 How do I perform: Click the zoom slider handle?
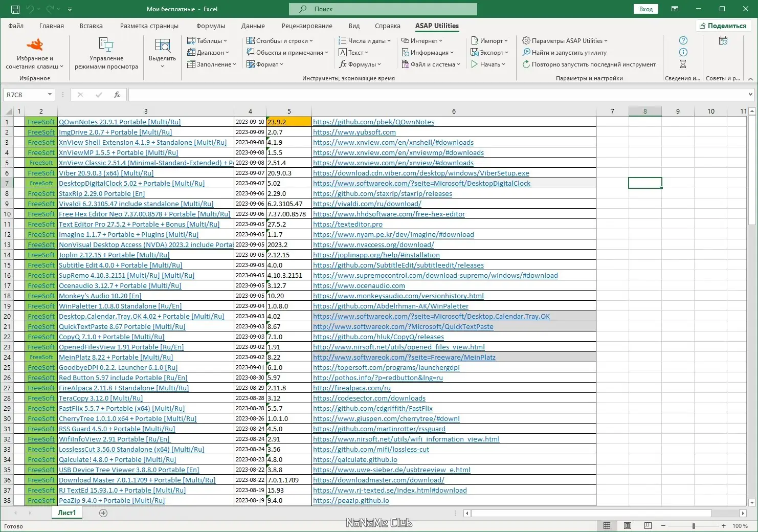[x=694, y=526]
